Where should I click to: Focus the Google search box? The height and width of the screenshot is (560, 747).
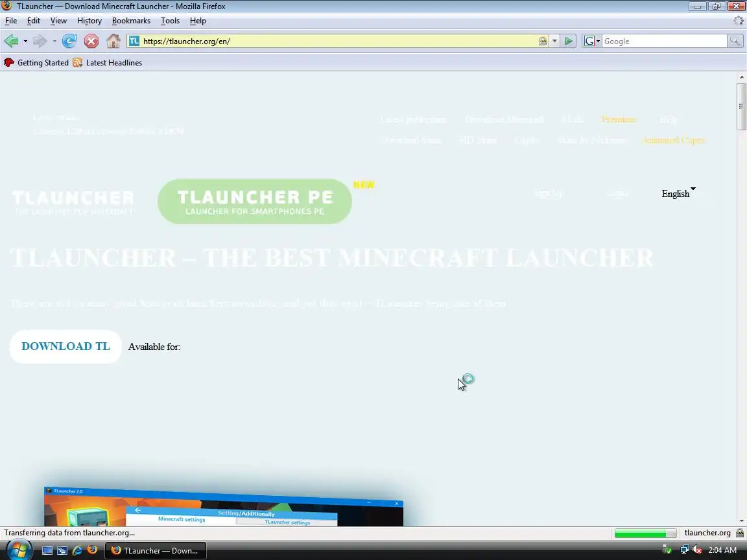[x=664, y=41]
